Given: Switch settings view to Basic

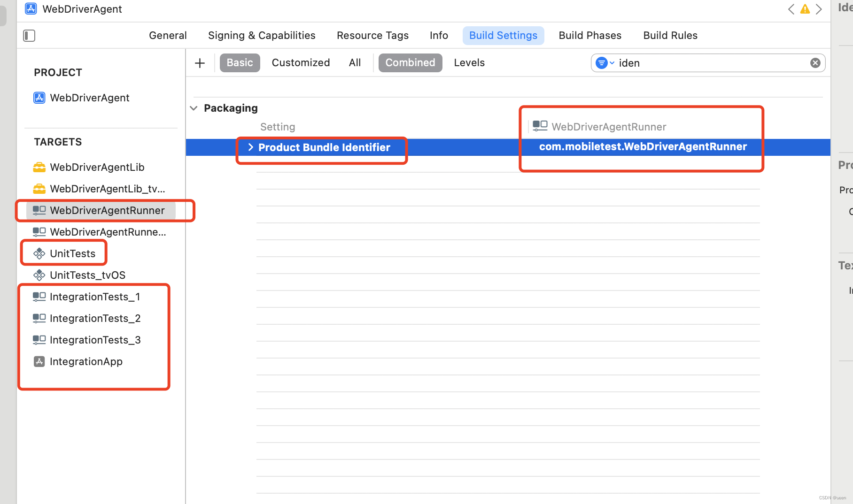Looking at the screenshot, I should pos(240,62).
